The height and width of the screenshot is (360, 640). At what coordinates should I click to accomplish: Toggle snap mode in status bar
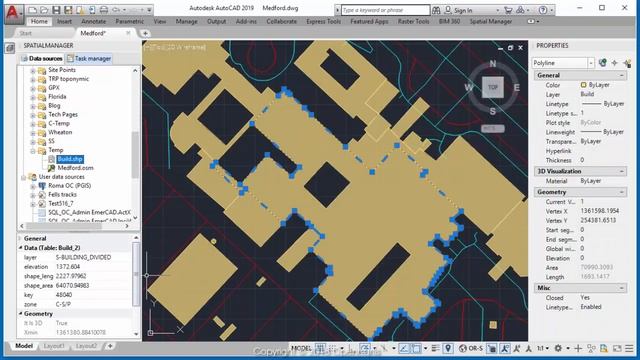tap(333, 348)
